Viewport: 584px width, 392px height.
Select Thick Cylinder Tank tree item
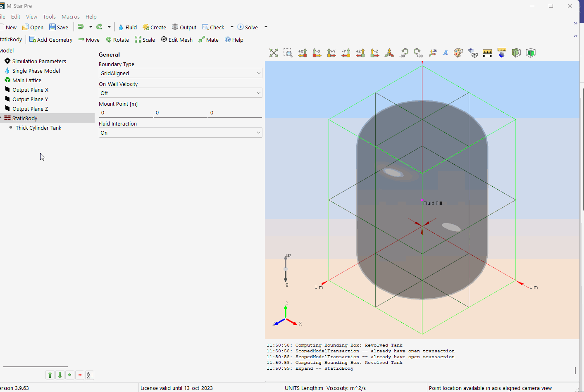pyautogui.click(x=38, y=128)
